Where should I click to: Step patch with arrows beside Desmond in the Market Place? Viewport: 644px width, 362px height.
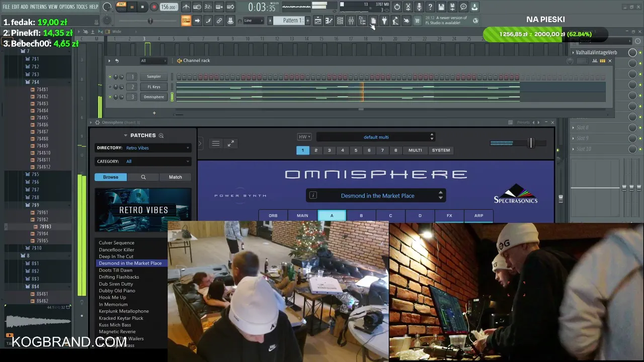coord(441,196)
